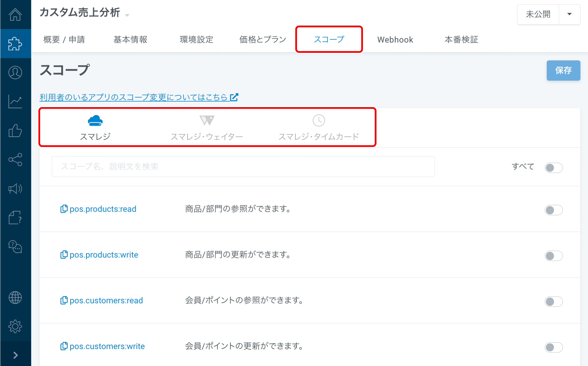Enable the pos.customers:read scope toggle

pos(553,301)
